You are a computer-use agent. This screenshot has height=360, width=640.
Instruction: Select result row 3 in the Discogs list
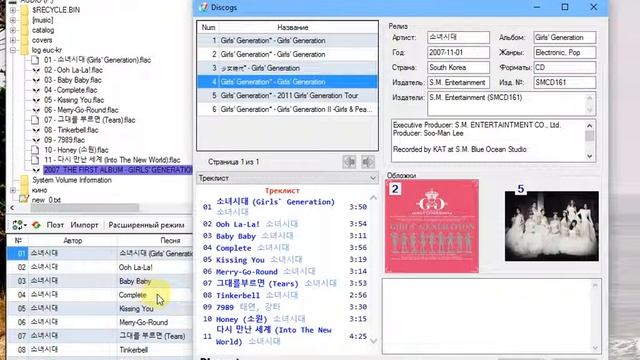[x=287, y=68]
